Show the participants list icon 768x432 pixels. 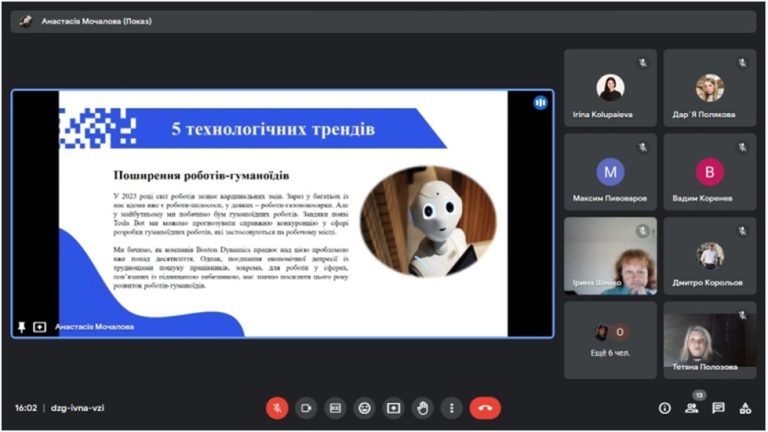coord(692,408)
